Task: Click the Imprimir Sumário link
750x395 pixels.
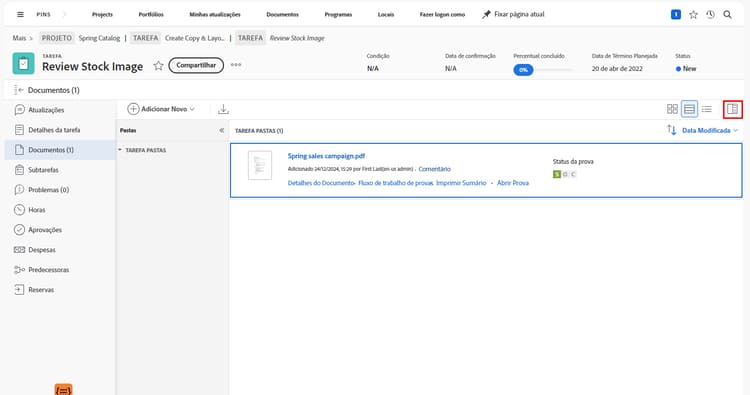Action: (x=461, y=183)
